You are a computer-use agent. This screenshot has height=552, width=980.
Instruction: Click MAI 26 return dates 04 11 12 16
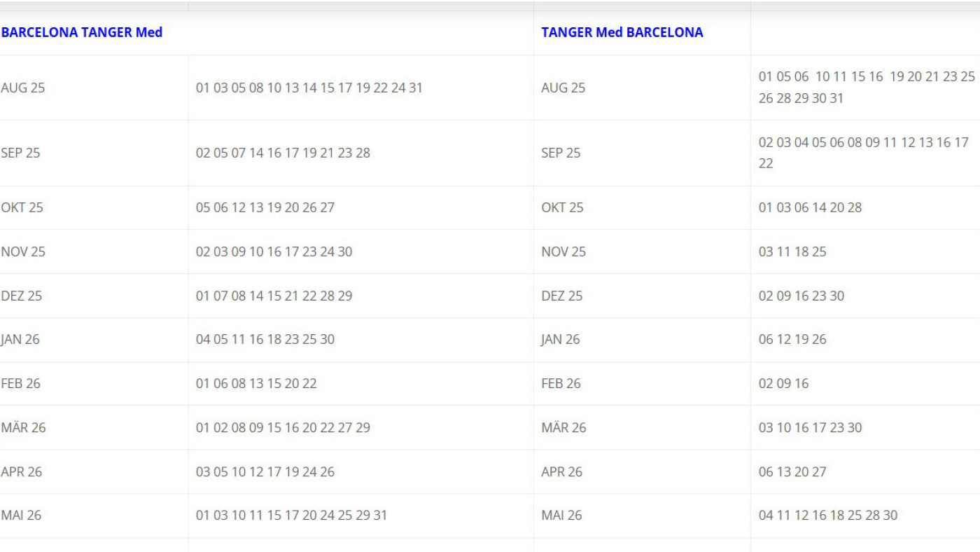click(827, 515)
